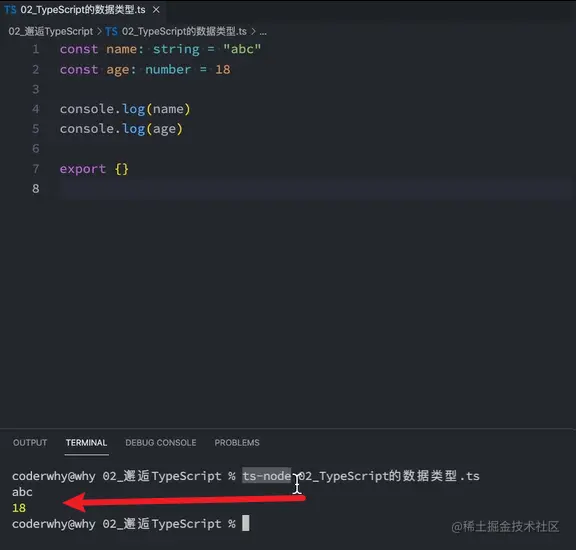
Task: Click the 'string' type annotation on line 1
Action: 176,49
